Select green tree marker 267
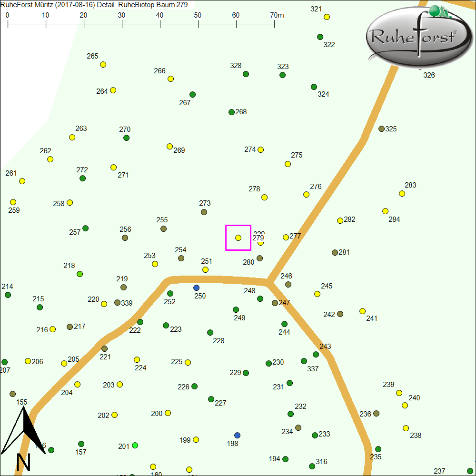This screenshot has height=476, width=476. 192,94
